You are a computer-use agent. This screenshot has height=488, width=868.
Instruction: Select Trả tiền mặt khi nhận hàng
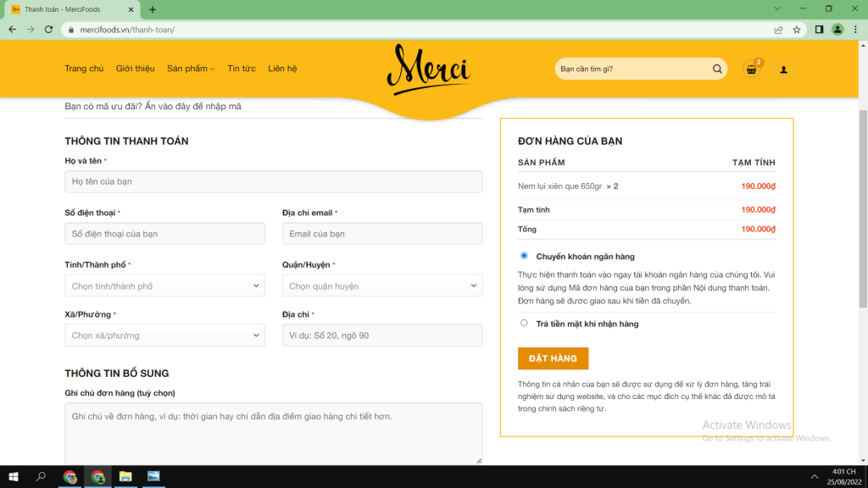coord(524,323)
